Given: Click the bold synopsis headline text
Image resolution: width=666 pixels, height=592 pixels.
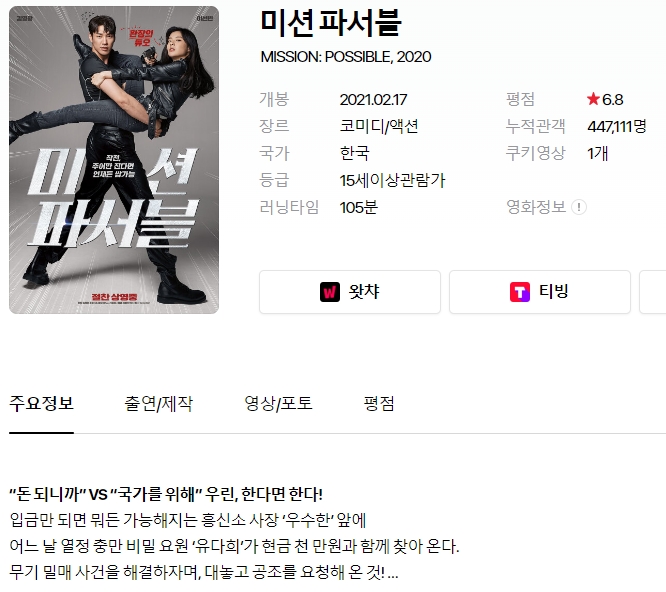Looking at the screenshot, I should click(166, 494).
